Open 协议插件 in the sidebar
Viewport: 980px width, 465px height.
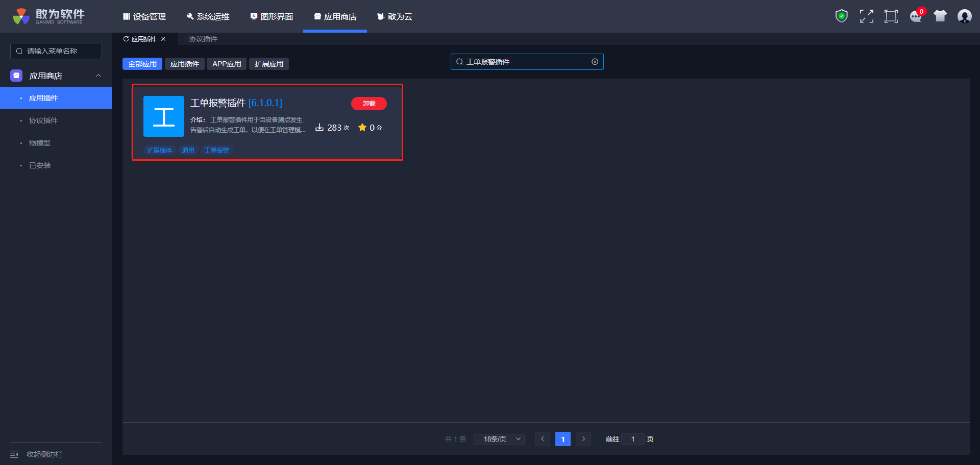[x=56, y=120]
